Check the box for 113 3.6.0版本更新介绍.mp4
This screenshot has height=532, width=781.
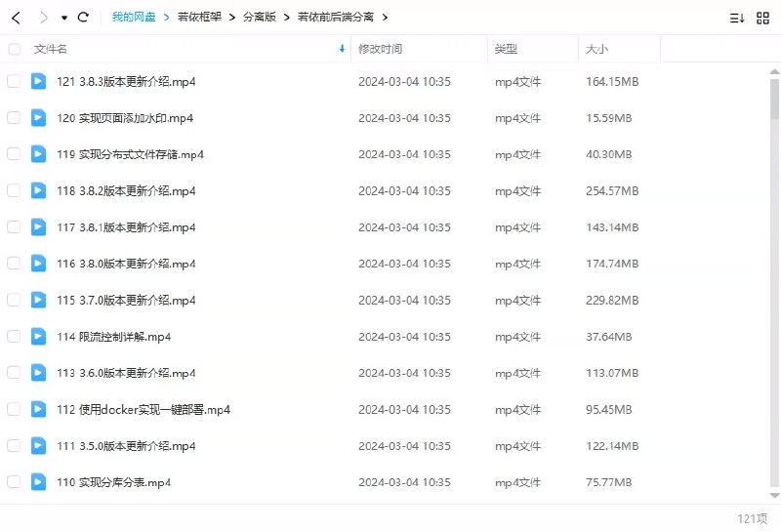point(14,373)
